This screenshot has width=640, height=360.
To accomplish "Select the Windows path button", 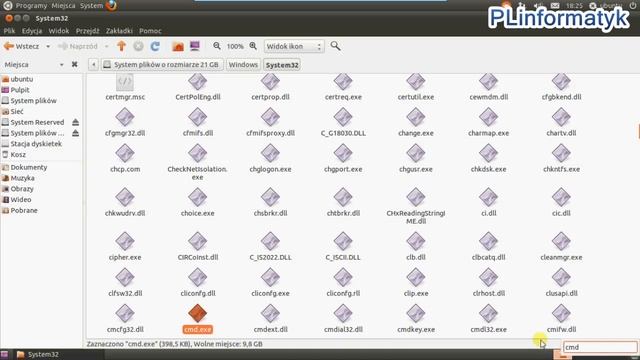I will click(243, 64).
